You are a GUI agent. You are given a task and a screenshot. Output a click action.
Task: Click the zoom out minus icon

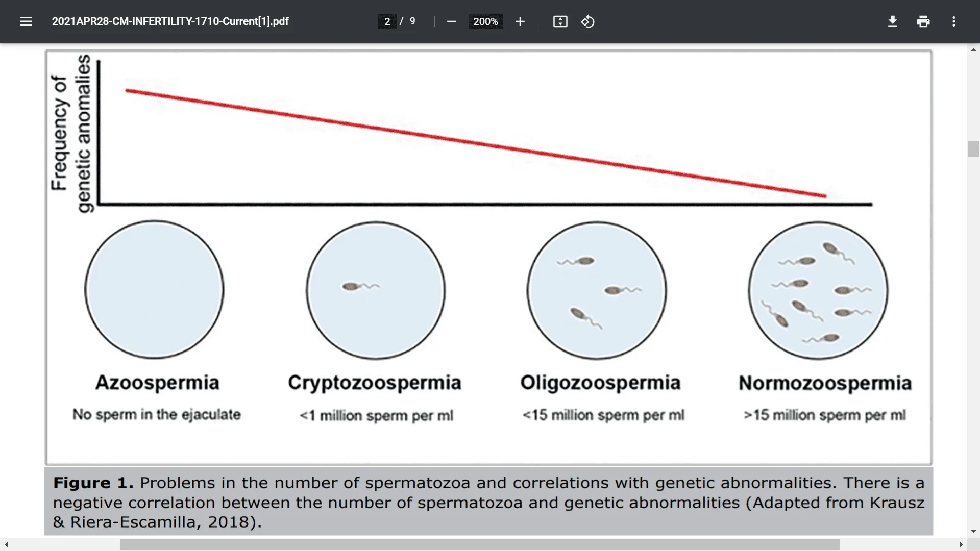click(x=452, y=21)
